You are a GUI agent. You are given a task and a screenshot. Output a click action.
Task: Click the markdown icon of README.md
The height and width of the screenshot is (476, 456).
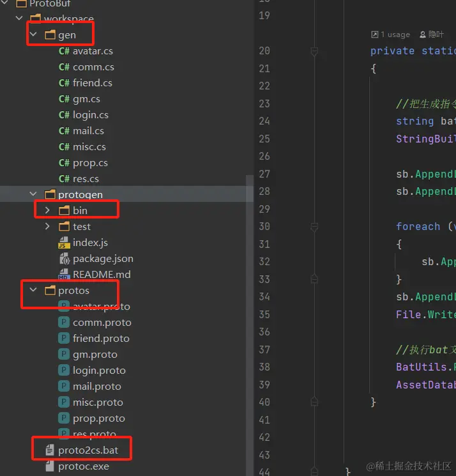tap(64, 274)
